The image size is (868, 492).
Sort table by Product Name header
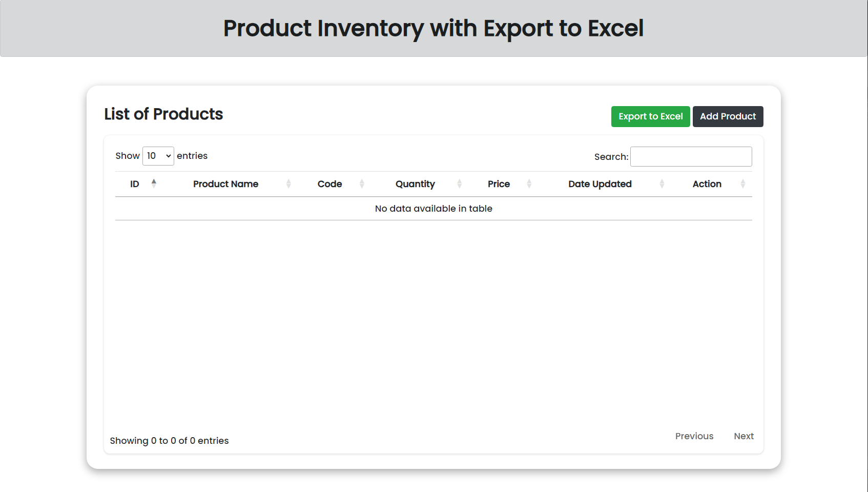click(x=225, y=184)
